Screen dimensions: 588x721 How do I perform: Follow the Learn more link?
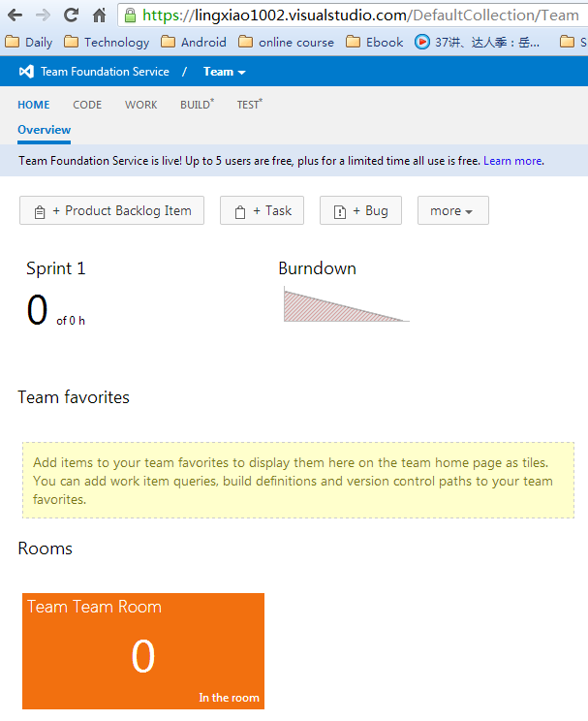point(512,161)
